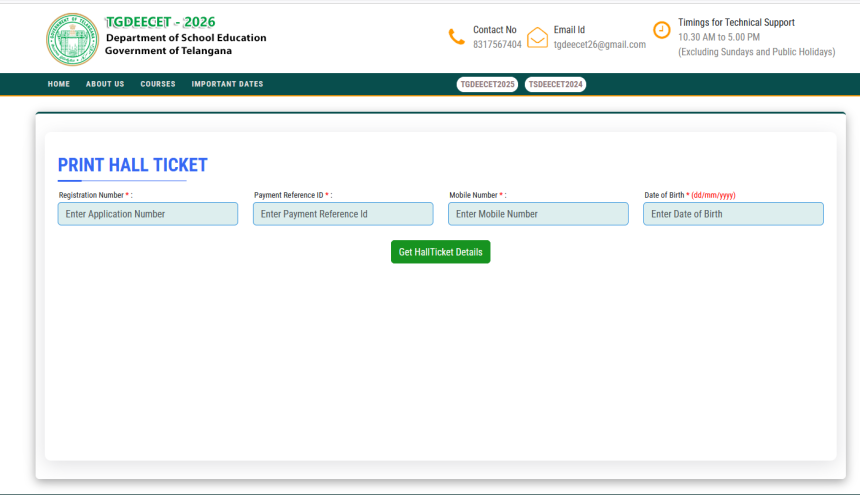Click the orange envelope email icon
The width and height of the screenshot is (860, 495).
tap(537, 37)
